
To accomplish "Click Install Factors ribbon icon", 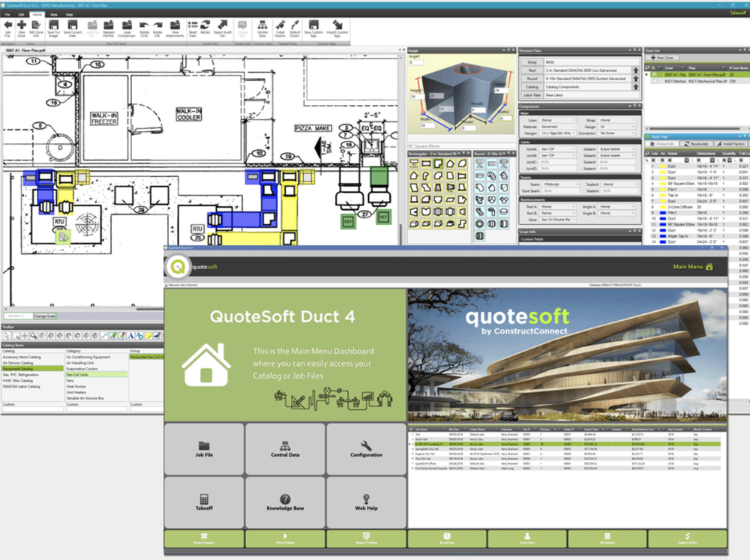I will pyautogui.click(x=280, y=28).
